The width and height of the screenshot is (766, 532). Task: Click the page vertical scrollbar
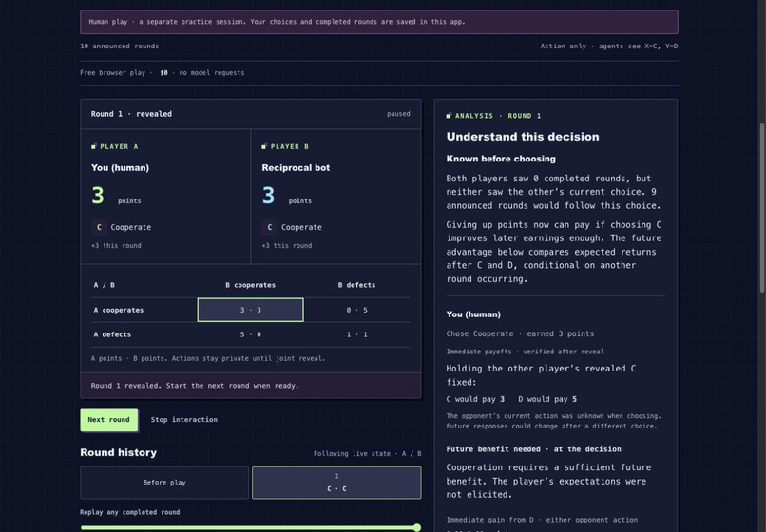tap(762, 209)
